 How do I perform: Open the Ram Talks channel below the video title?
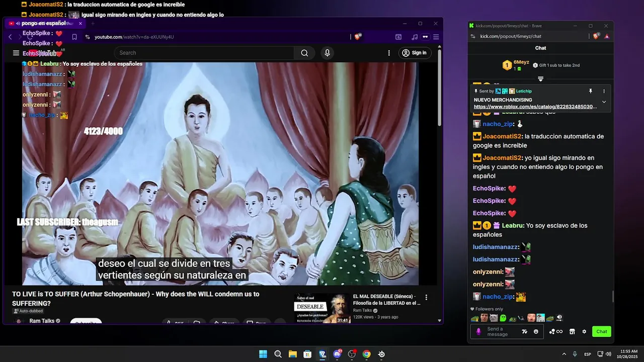coord(42,321)
